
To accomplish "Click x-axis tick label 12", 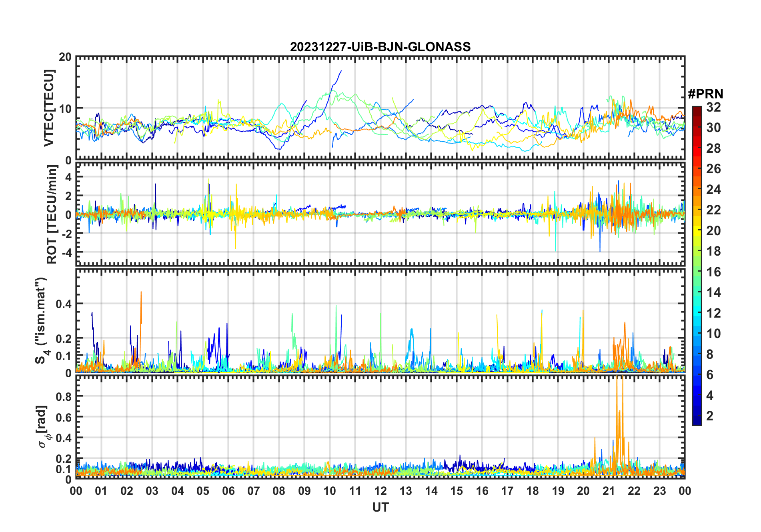I will point(380,491).
